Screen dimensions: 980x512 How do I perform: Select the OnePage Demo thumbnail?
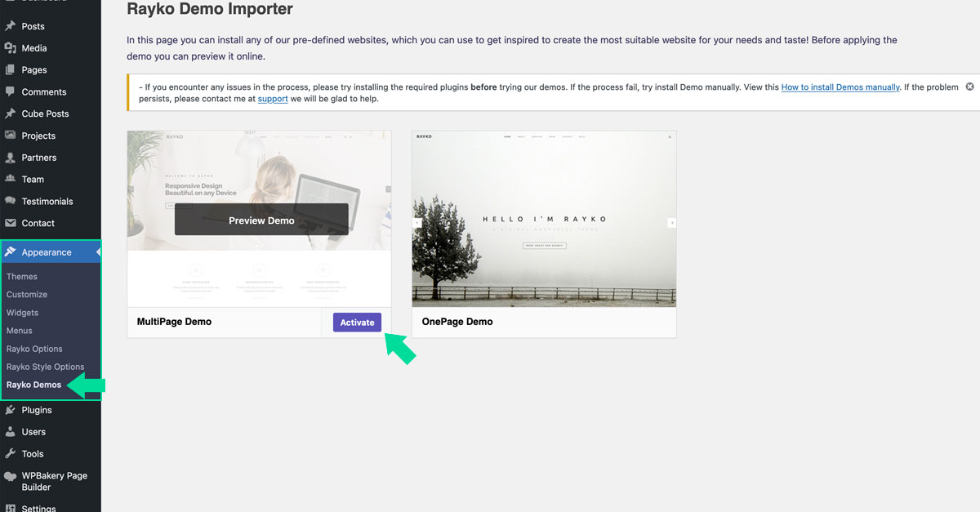tap(544, 219)
